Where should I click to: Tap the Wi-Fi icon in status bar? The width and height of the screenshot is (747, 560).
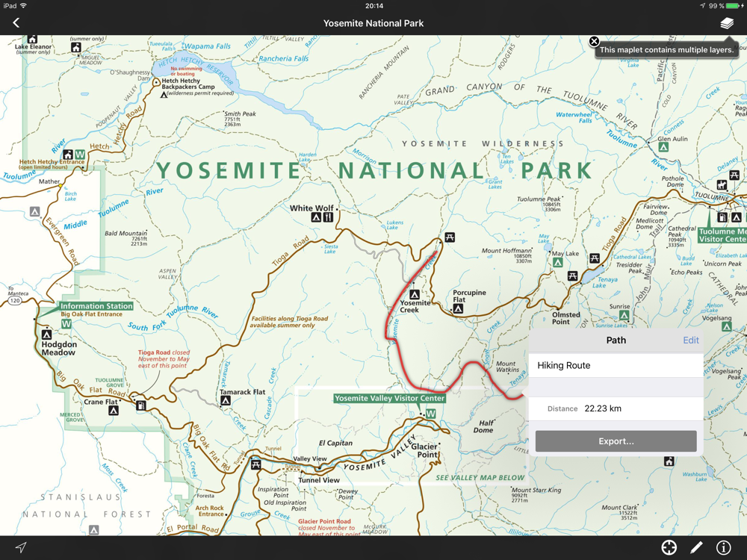[24, 6]
